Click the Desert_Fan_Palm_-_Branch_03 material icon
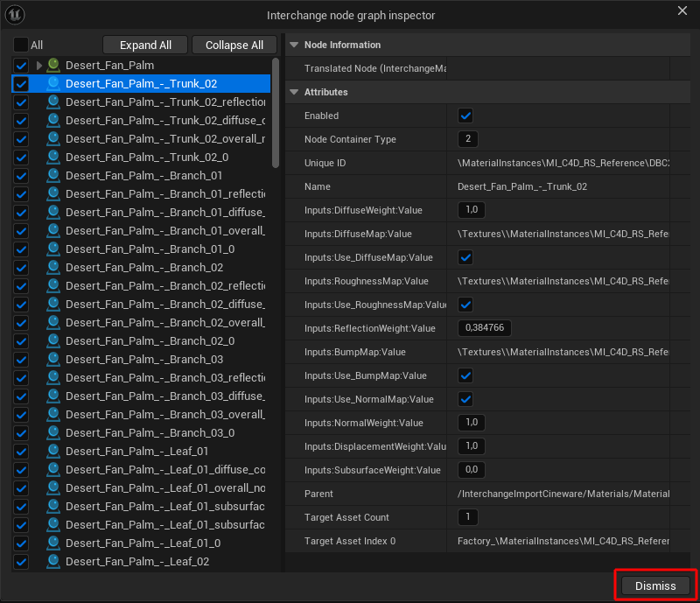Screen dimensions: 700x603 tap(53, 360)
